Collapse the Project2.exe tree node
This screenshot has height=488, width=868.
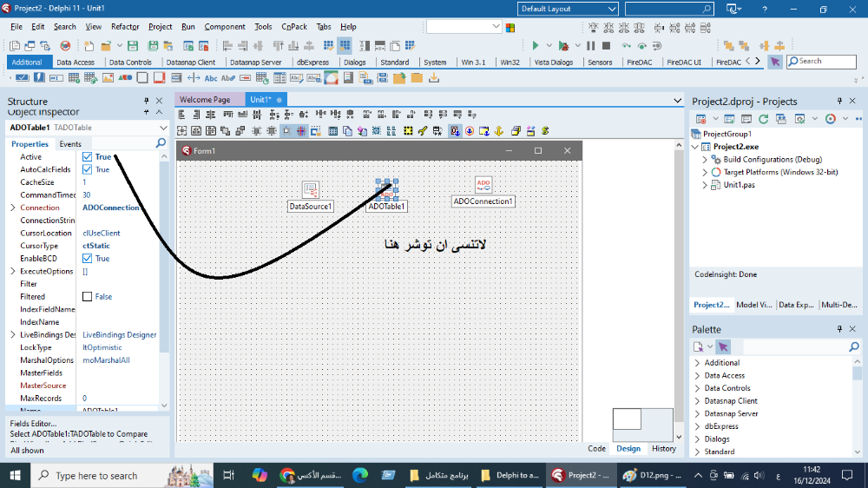click(x=696, y=147)
